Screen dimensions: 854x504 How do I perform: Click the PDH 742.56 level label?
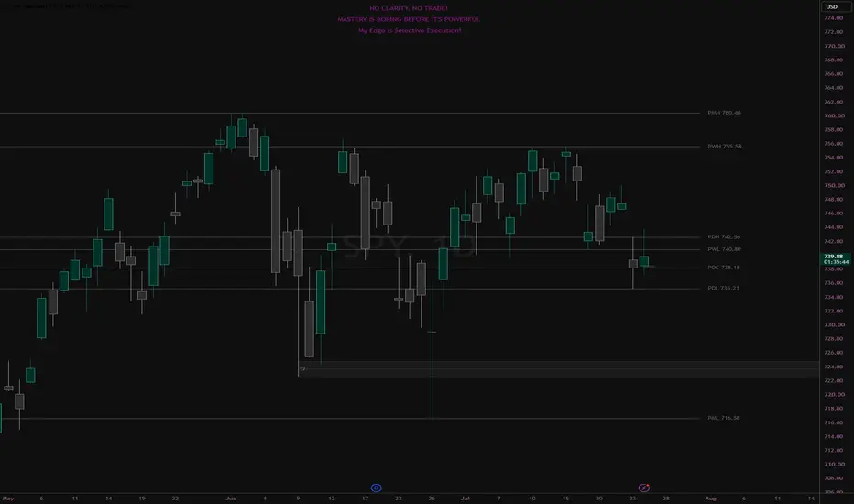(x=724, y=237)
